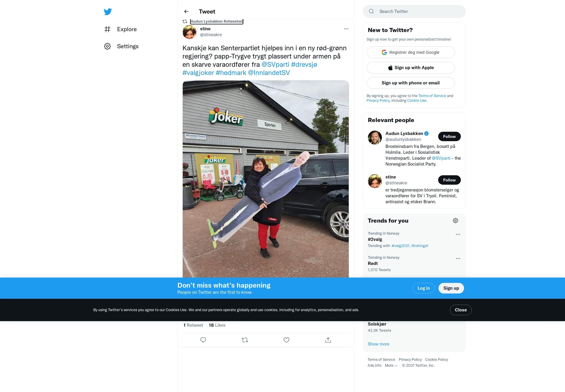Click the retweet icon below tweet
This screenshot has height=392, width=565.
click(x=245, y=340)
